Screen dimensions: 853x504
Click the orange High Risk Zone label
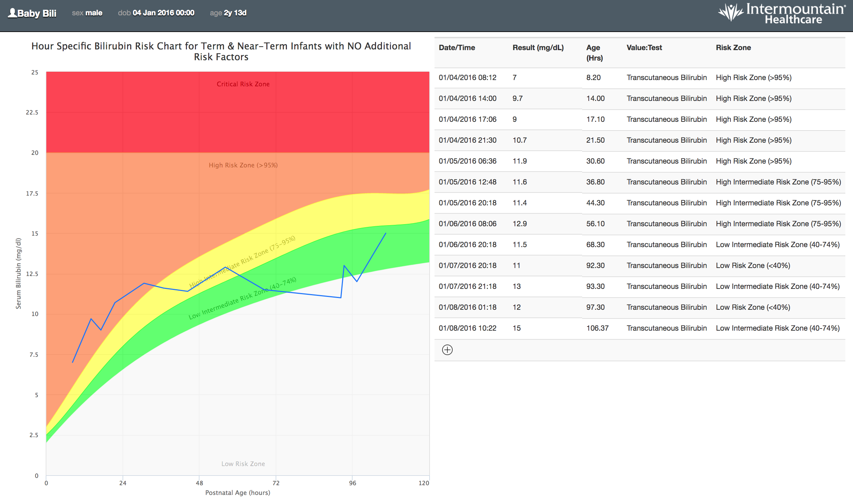click(243, 165)
